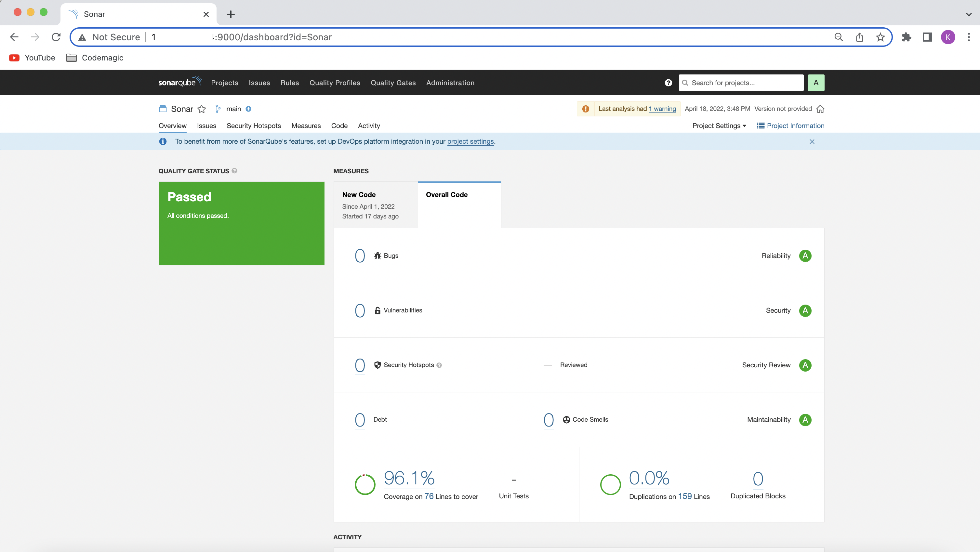Click the SonarQube logo

179,82
